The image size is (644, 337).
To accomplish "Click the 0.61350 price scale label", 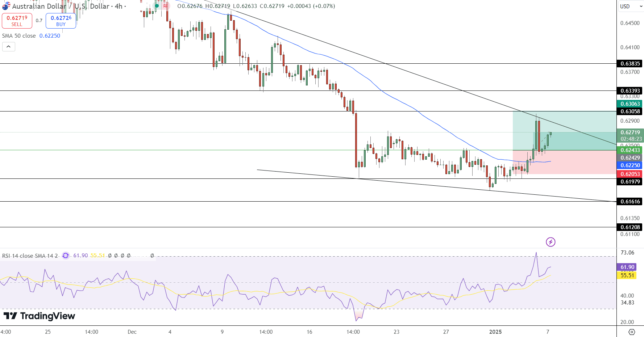I will pos(630,218).
